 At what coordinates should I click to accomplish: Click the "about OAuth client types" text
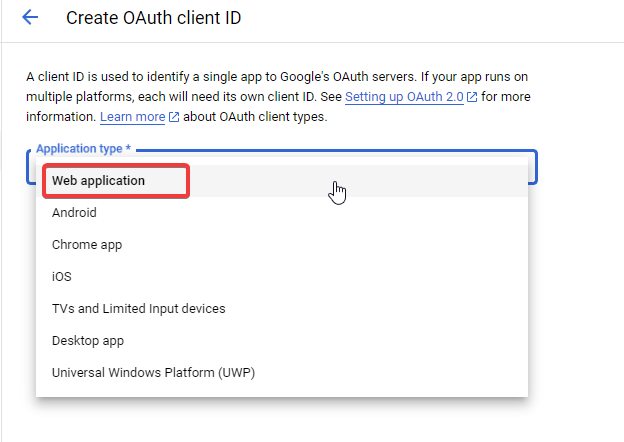coord(256,117)
